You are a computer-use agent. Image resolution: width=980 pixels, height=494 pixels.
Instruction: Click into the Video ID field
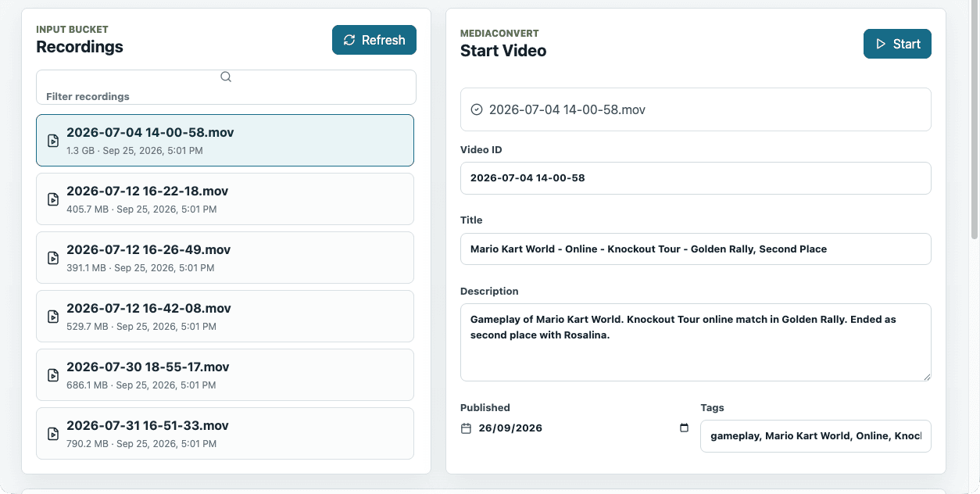coord(696,178)
